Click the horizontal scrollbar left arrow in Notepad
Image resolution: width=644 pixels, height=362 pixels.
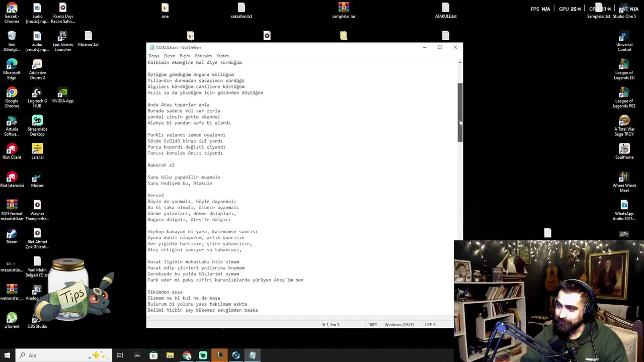click(149, 318)
